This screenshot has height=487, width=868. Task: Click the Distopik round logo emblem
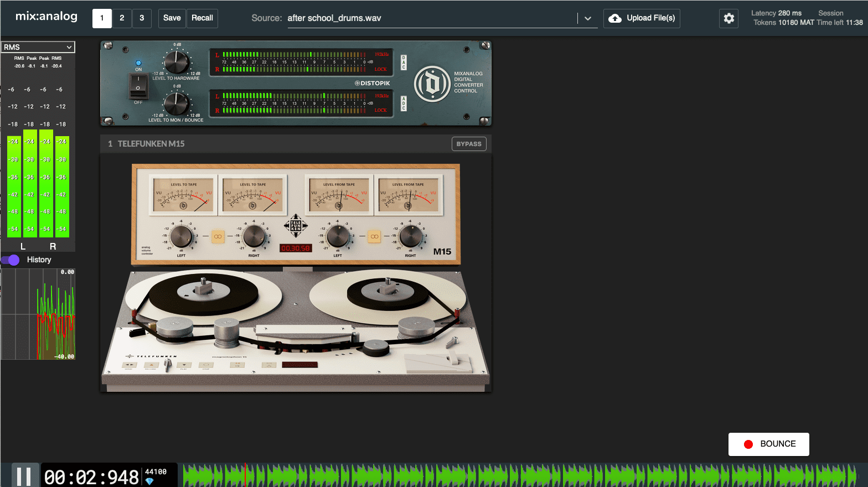point(432,84)
